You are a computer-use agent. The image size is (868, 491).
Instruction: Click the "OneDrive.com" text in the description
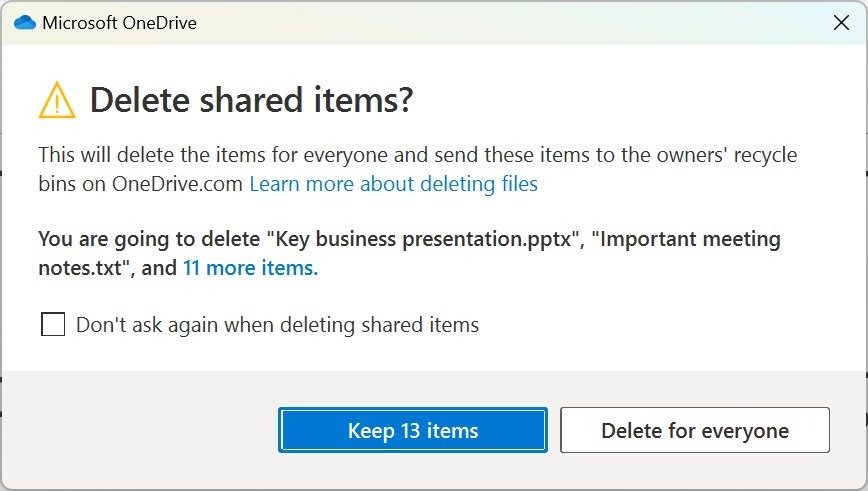point(178,184)
